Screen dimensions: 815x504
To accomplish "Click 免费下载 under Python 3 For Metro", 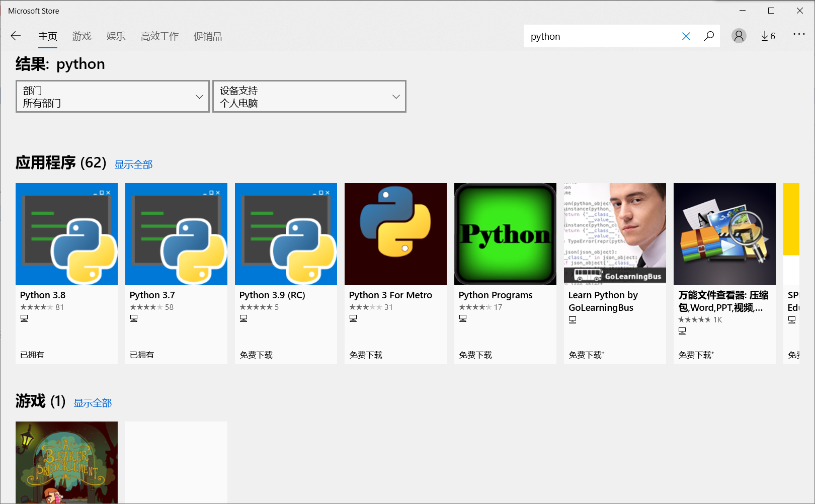I will pos(366,355).
